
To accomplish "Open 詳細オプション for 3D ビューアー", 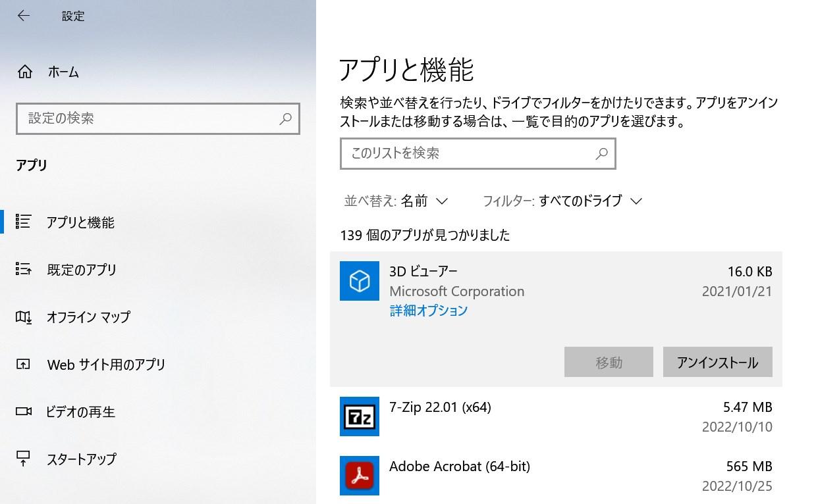I will pyautogui.click(x=428, y=310).
